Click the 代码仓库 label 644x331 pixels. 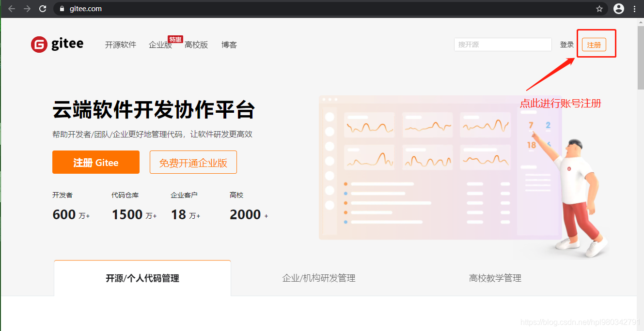coord(125,195)
